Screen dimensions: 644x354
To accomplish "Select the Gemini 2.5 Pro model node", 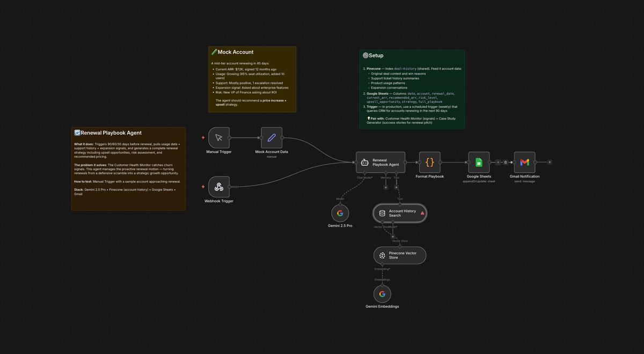I will [340, 213].
